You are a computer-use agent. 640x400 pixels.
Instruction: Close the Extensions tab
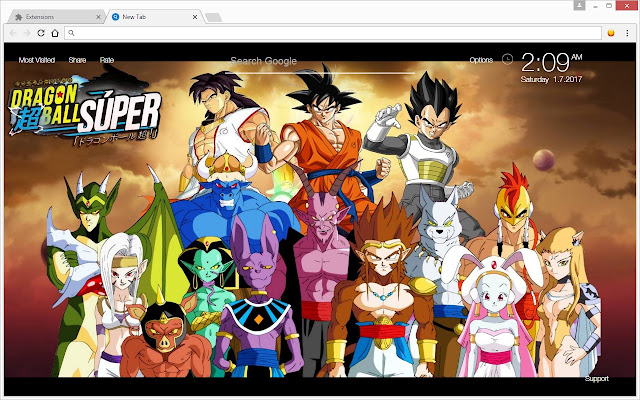point(98,17)
